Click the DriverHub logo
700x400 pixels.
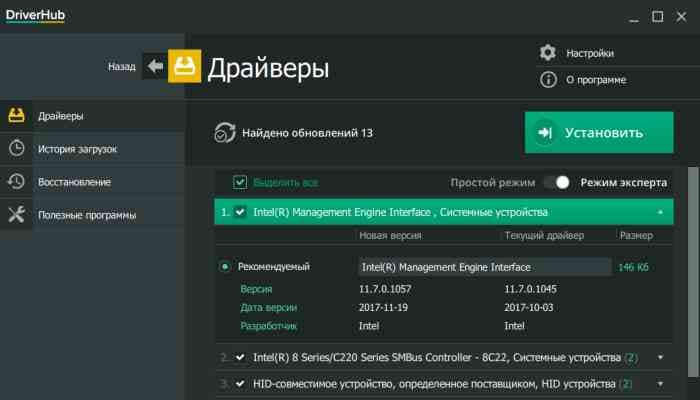[x=35, y=16]
